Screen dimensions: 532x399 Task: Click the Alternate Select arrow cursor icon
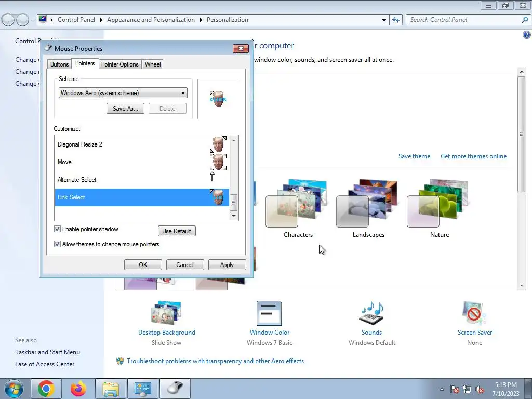pyautogui.click(x=212, y=176)
